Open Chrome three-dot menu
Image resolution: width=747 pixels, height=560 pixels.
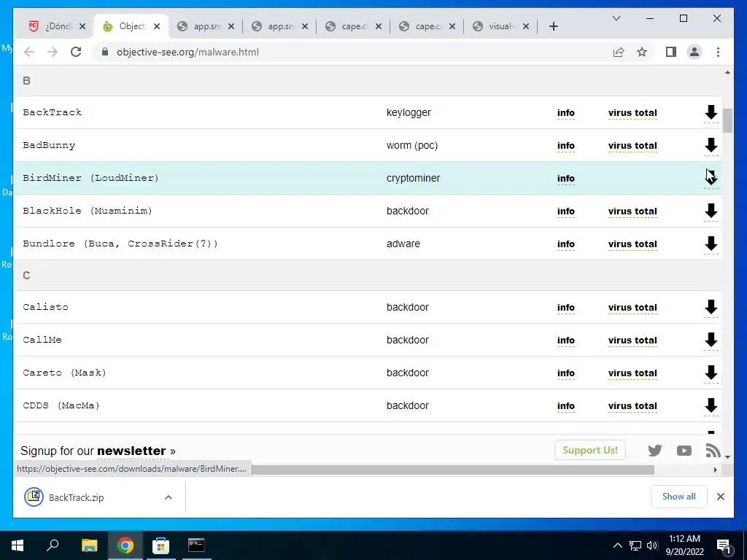[718, 52]
